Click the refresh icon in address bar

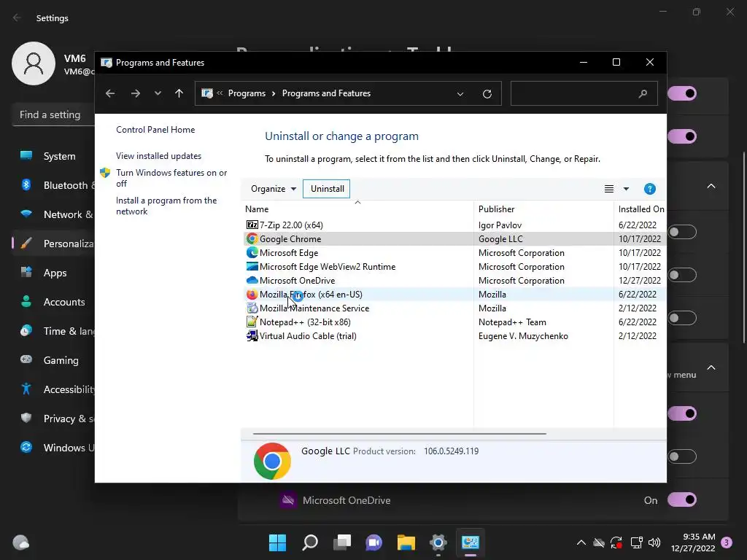coord(487,93)
